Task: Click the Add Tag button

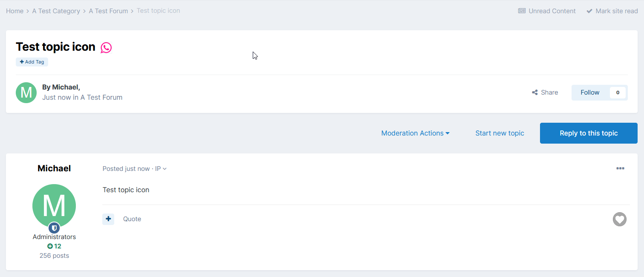Action: pos(32,62)
